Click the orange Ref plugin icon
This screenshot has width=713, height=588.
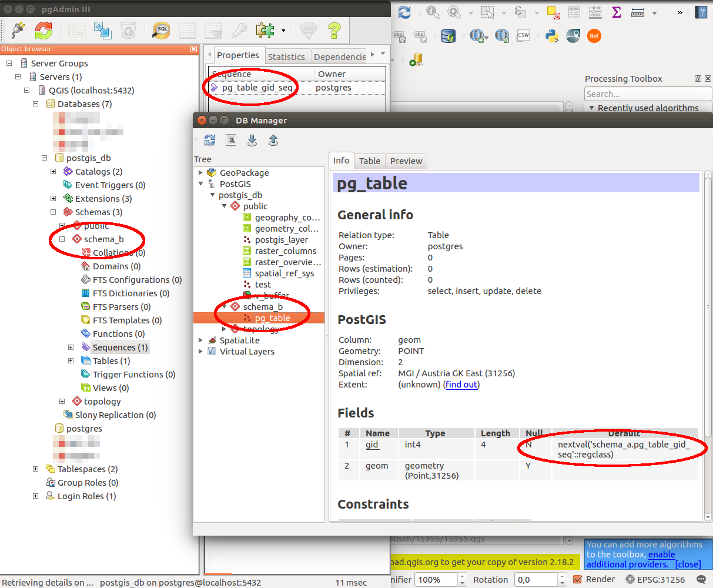click(x=594, y=36)
